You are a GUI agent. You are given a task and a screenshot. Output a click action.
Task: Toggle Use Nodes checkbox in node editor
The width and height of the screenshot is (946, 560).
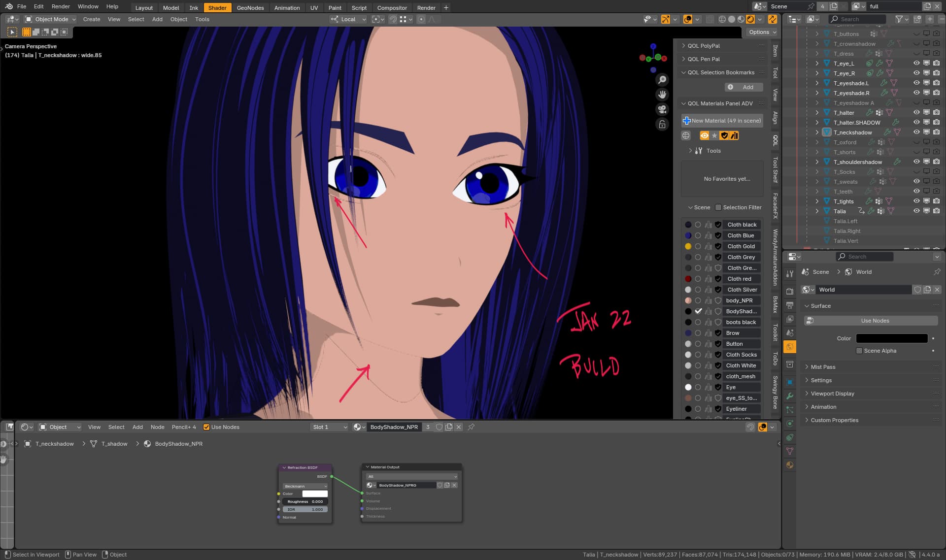[206, 427]
